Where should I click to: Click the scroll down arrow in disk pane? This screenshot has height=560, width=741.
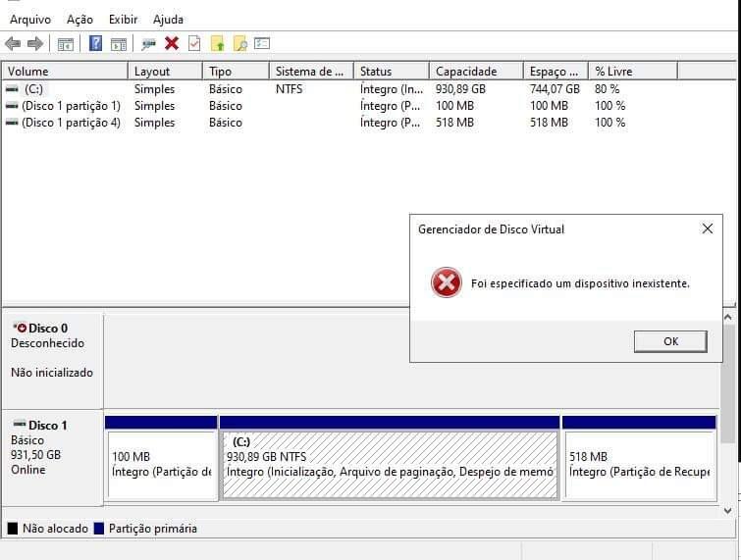pyautogui.click(x=728, y=510)
